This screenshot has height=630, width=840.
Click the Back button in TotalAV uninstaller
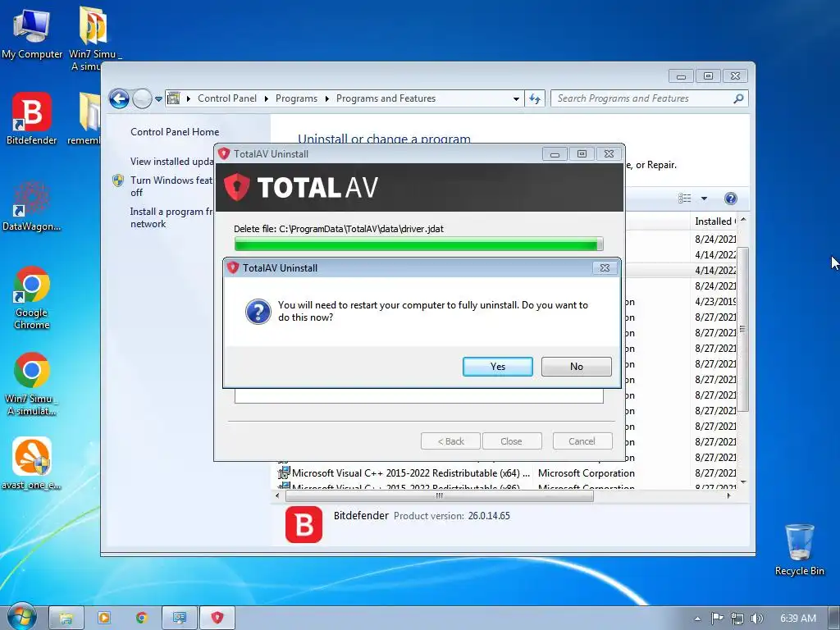coord(450,441)
